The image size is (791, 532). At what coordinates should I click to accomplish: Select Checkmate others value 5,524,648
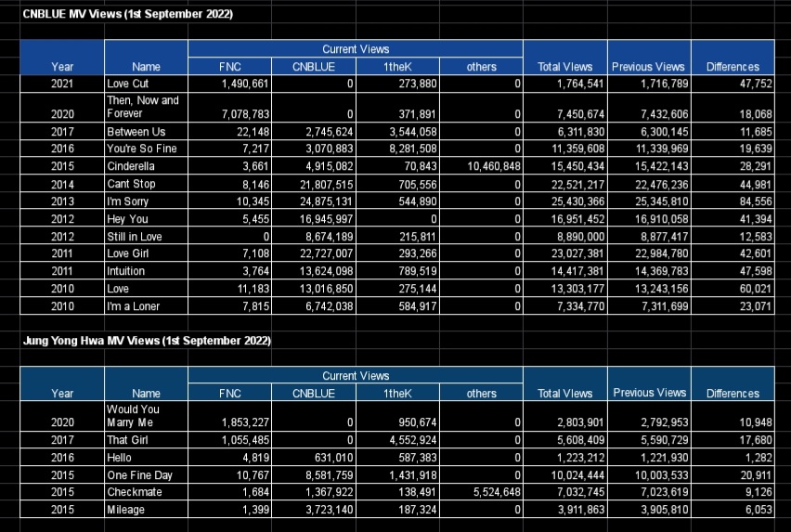click(x=481, y=492)
